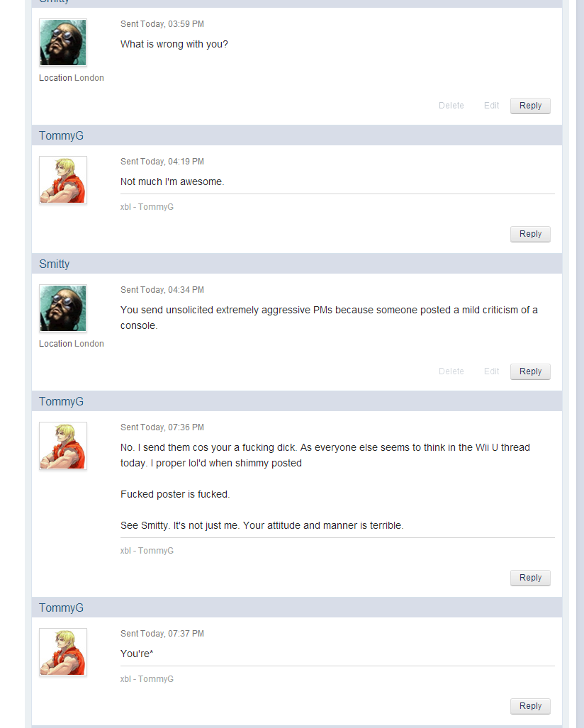Reply to the "What is wrong with you?" message
The image size is (584, 728).
click(x=530, y=106)
